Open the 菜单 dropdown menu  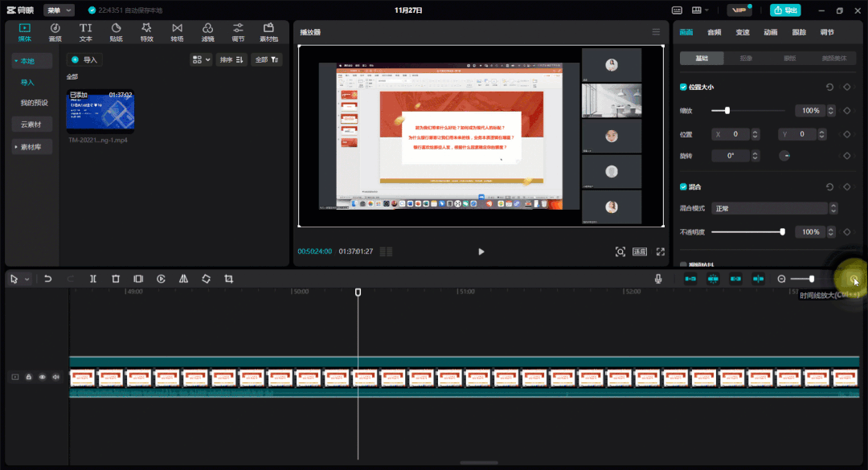tap(59, 10)
